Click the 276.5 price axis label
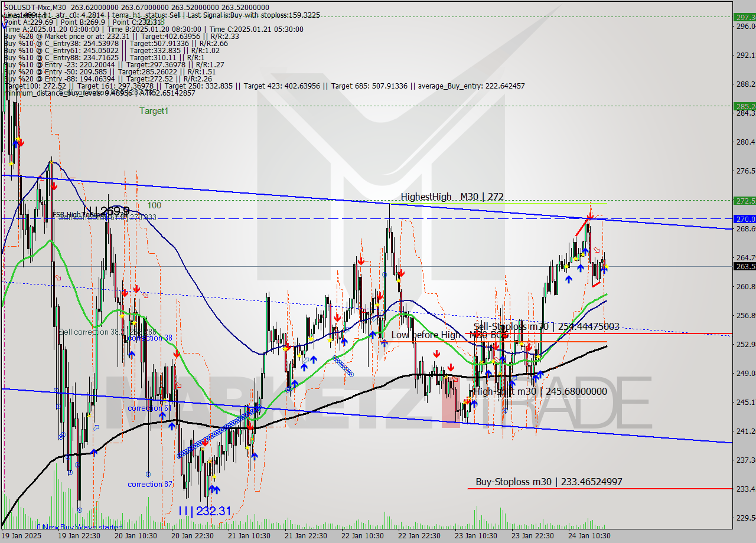756x543 pixels. click(745, 171)
